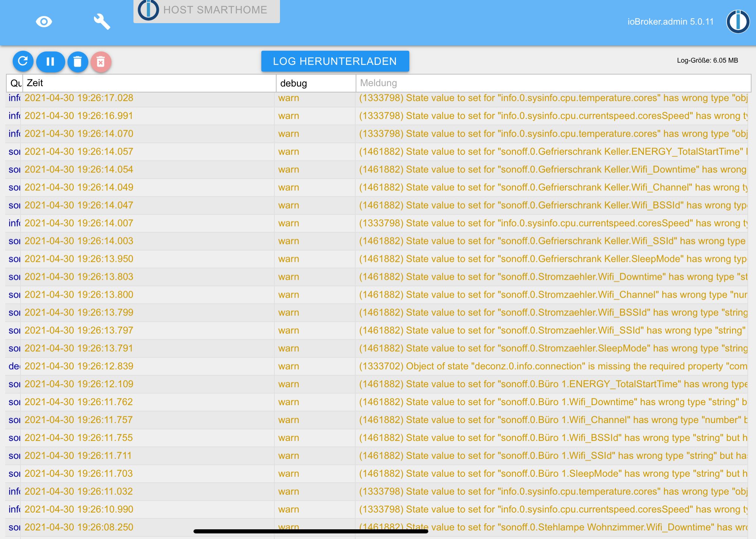The width and height of the screenshot is (756, 539).
Task: Click warn level in 19:26:13.797 row
Action: tap(289, 330)
